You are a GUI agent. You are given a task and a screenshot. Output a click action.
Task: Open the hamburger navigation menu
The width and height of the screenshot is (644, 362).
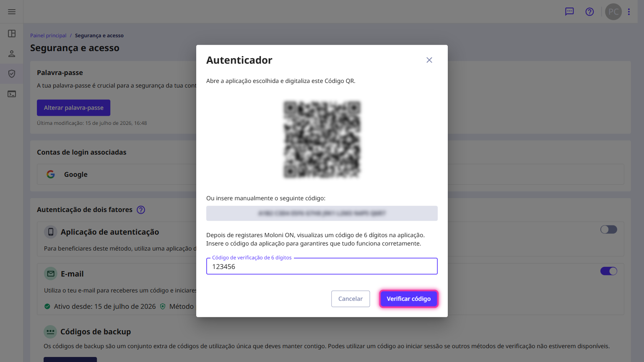12,12
